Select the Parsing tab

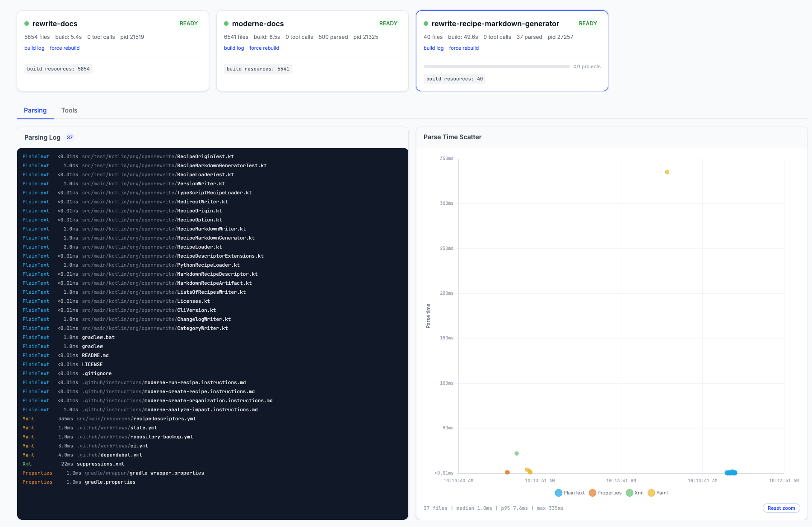click(35, 110)
